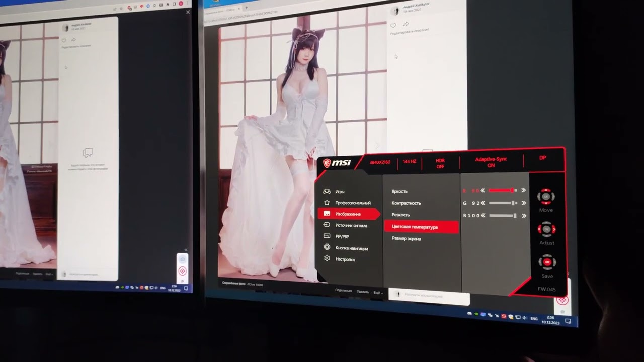
Task: Click the 3840X2160 resolution text
Action: point(380,162)
